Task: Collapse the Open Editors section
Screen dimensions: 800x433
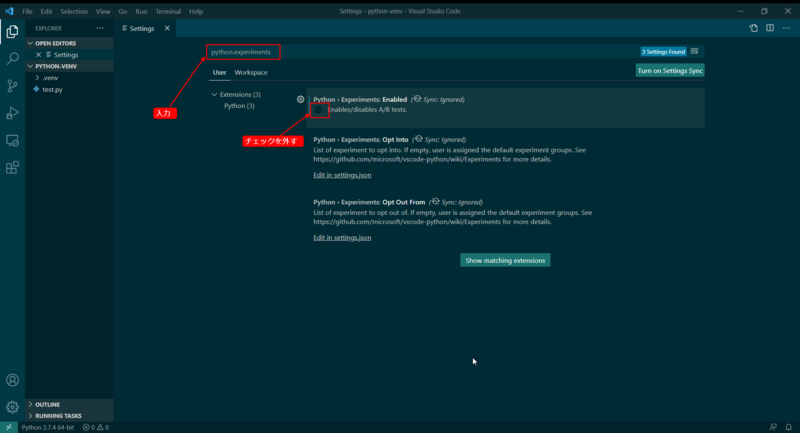Action: pos(30,43)
